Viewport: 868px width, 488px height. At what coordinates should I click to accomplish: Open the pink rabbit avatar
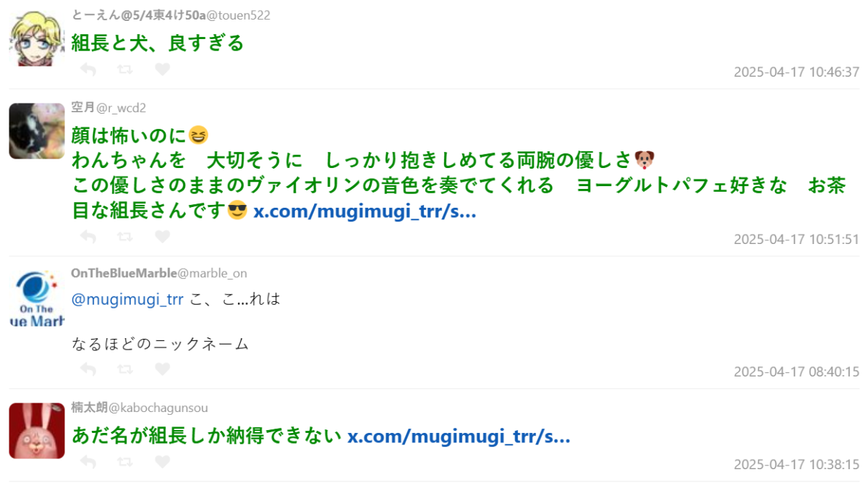pos(37,431)
